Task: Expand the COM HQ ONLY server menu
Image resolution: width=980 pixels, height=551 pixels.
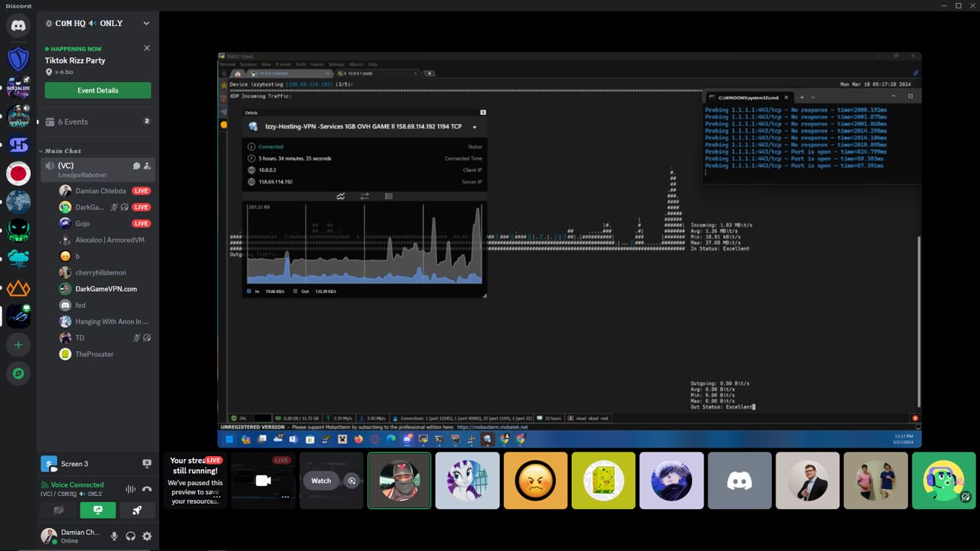Action: pos(146,23)
